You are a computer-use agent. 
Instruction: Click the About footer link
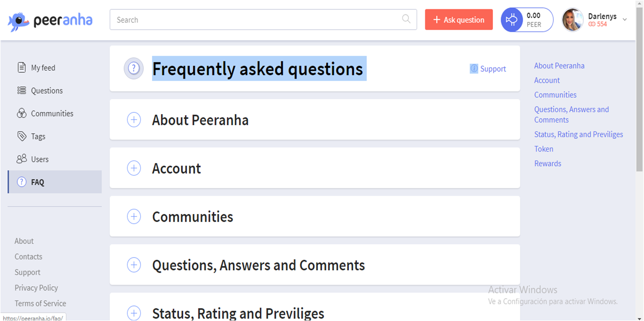pyautogui.click(x=24, y=241)
